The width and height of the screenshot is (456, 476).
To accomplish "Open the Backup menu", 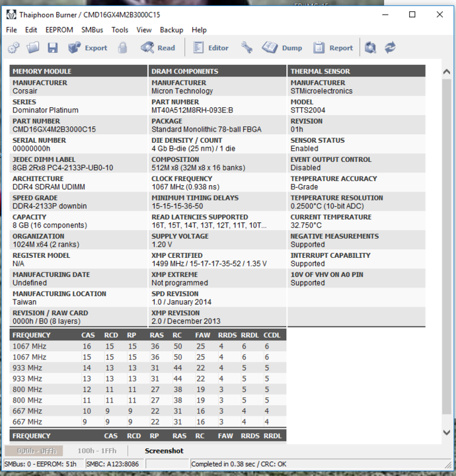I will click(171, 30).
